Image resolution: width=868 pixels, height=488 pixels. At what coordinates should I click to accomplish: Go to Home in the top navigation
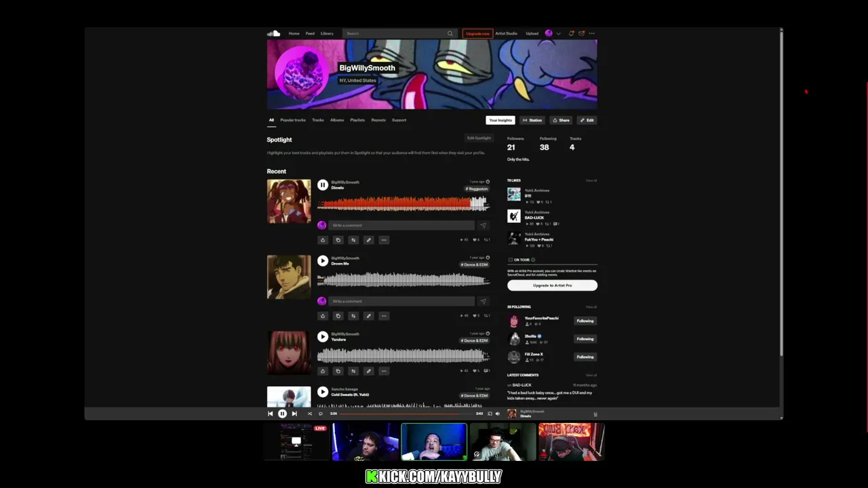294,33
